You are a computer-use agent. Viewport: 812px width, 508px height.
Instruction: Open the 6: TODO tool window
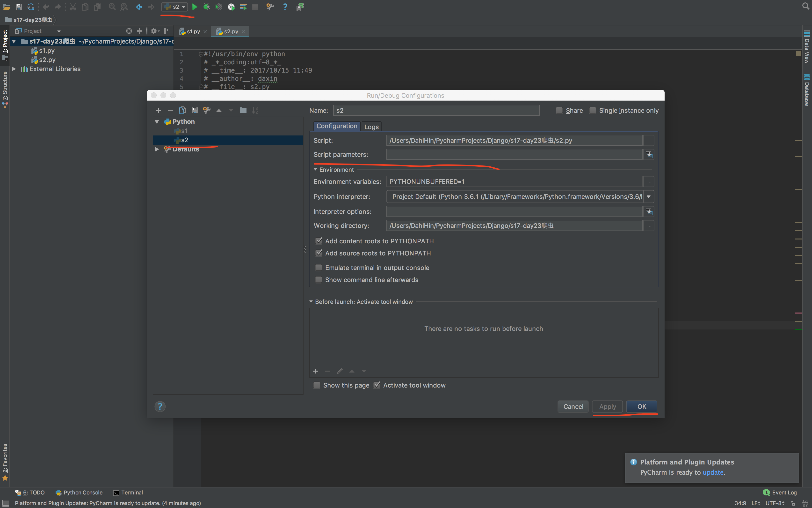coord(30,493)
